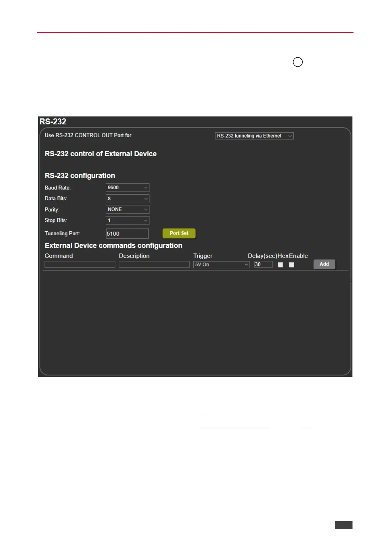Click the 'Use RS-232 CONTROL OUT Port for' label
Image resolution: width=392 pixels, height=554 pixels.
click(88, 135)
